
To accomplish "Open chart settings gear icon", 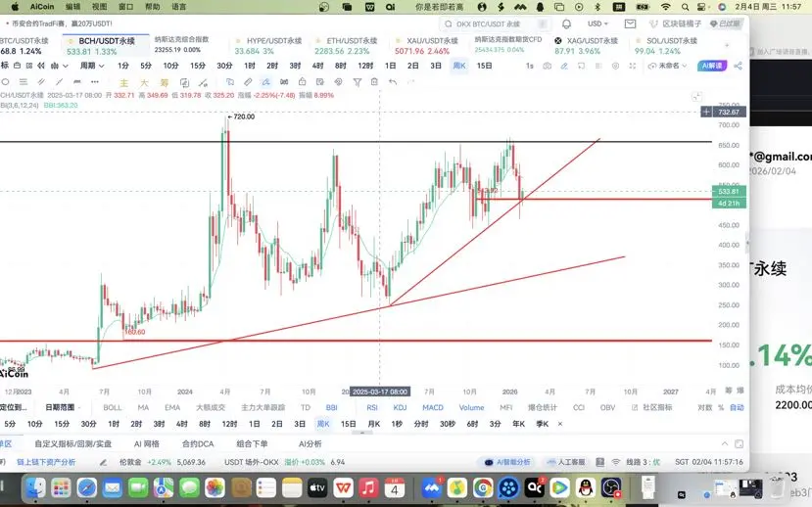I will click(615, 66).
